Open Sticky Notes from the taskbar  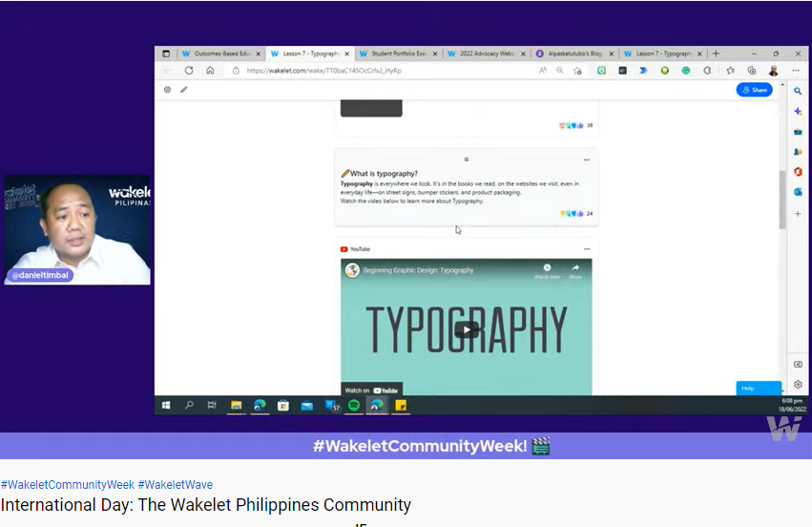pos(401,405)
